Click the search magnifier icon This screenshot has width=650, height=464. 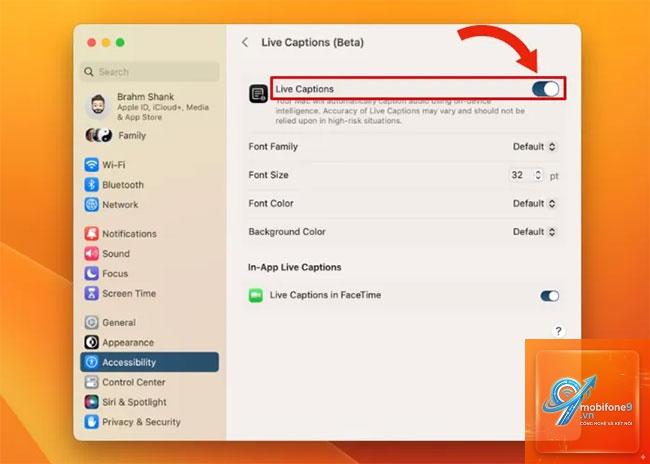pyautogui.click(x=89, y=72)
